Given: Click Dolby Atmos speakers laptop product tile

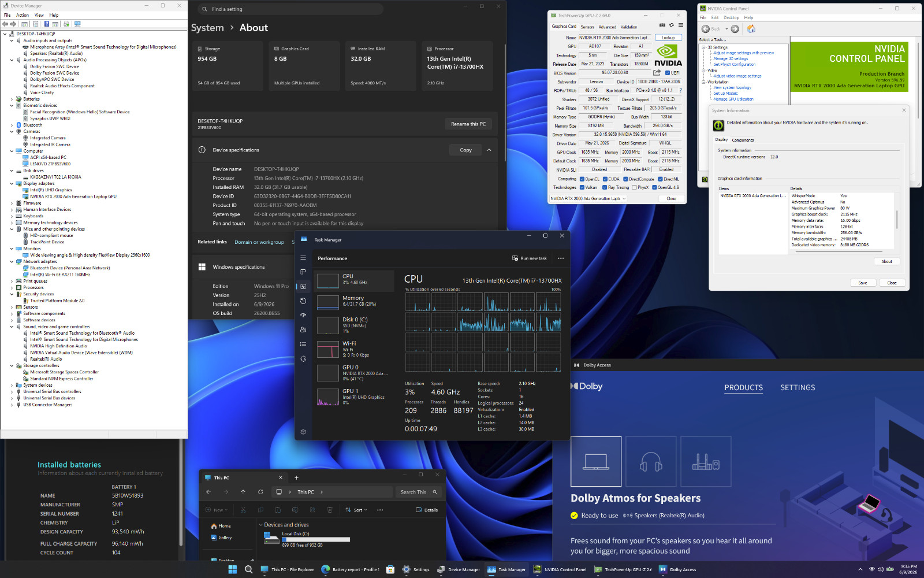Looking at the screenshot, I should click(596, 461).
